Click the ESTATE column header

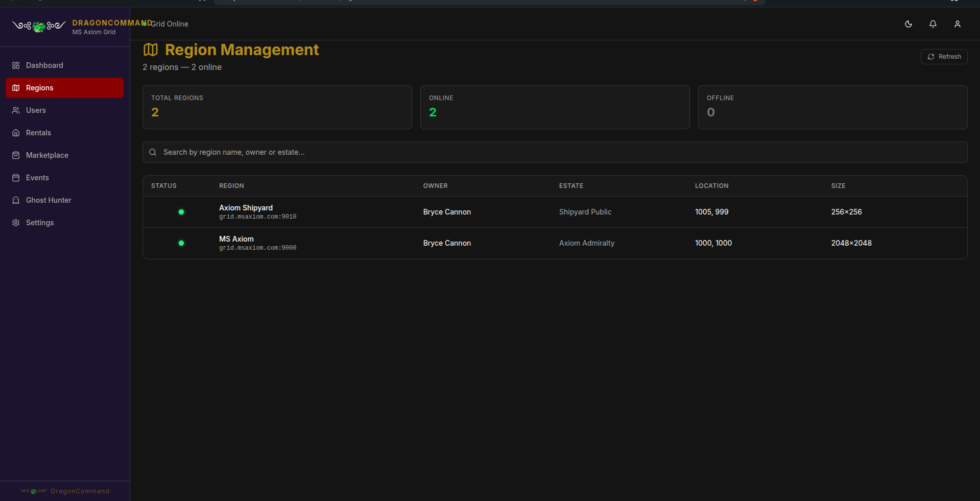point(571,186)
